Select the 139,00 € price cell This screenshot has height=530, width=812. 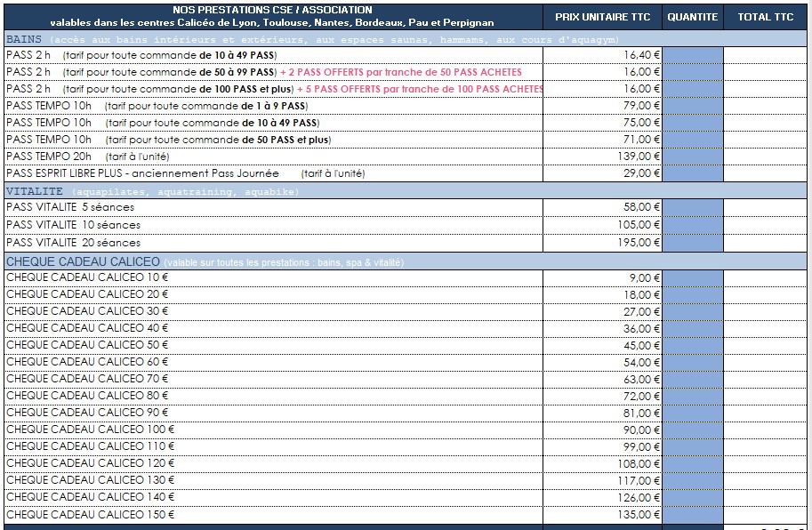point(602,157)
